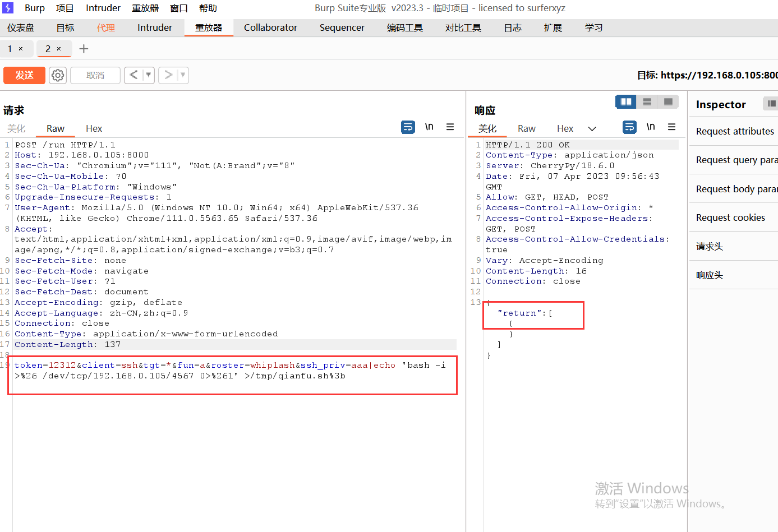Screen dimensions: 778x532
Task: Open the response panel hamburger menu
Action: click(x=671, y=127)
